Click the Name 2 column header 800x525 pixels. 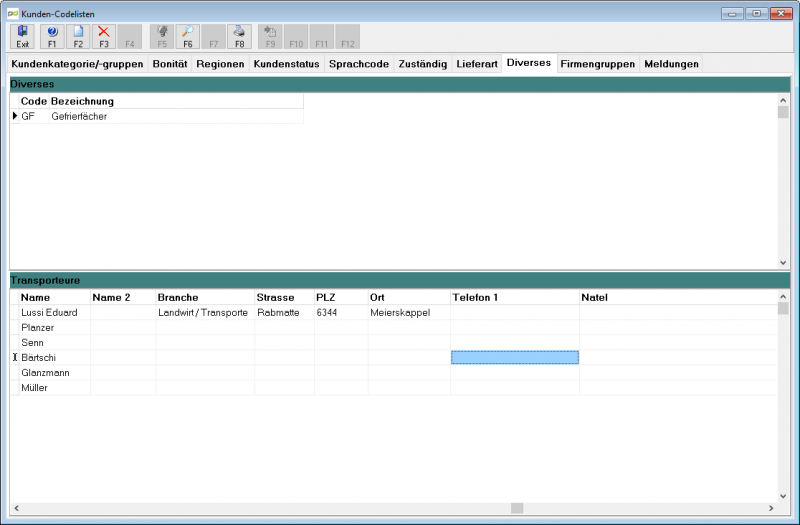(x=123, y=297)
